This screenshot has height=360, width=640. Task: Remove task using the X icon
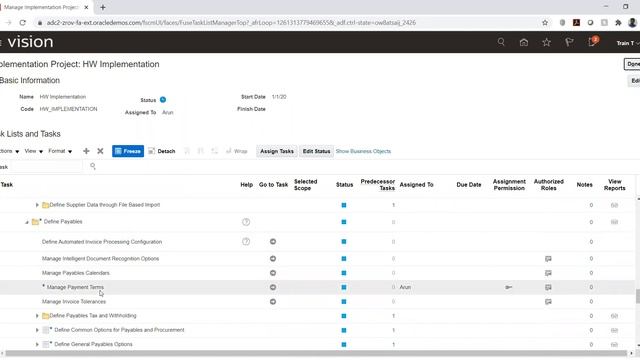[100, 151]
